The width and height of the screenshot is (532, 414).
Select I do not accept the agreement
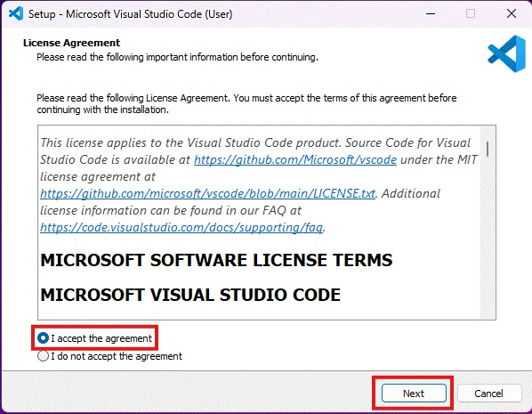pyautogui.click(x=43, y=356)
